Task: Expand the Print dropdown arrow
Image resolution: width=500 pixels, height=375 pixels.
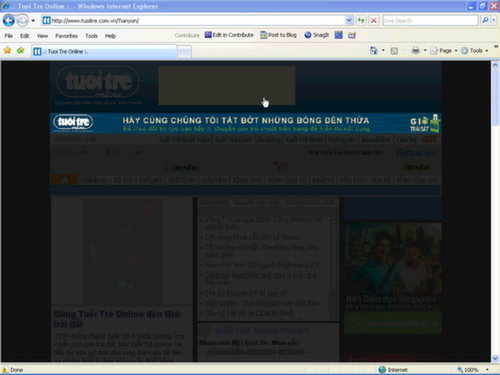Action: 425,51
